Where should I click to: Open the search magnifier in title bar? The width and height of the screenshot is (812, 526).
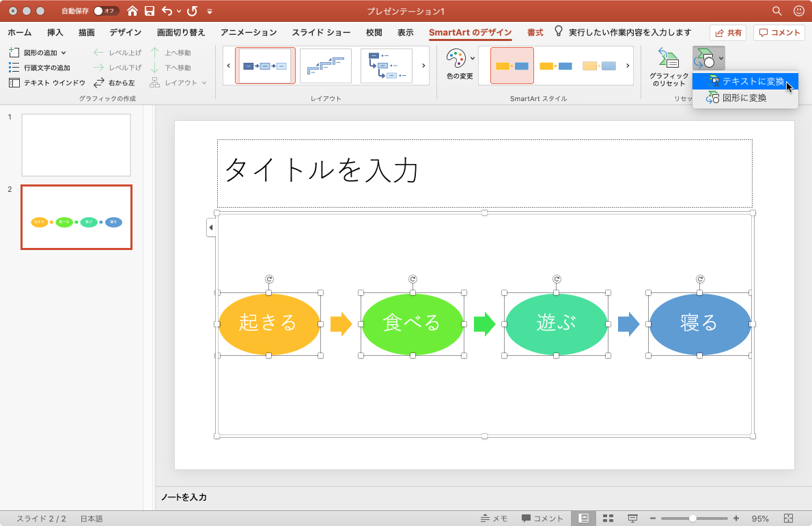(776, 11)
